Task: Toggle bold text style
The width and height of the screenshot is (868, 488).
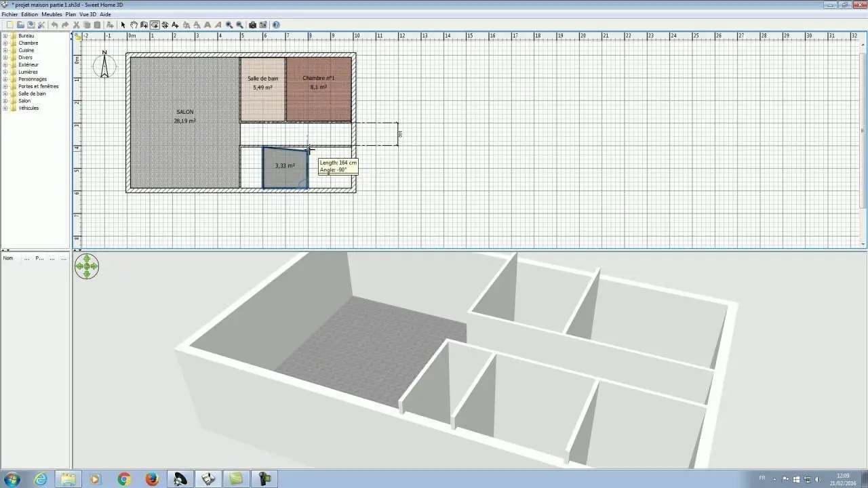Action: coord(208,25)
